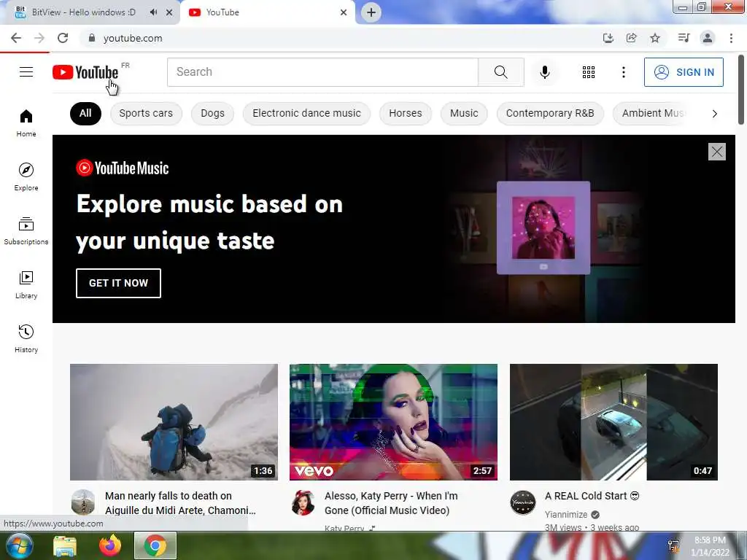The image size is (747, 560).
Task: Open YouTube settings three-dot menu
Action: (623, 72)
